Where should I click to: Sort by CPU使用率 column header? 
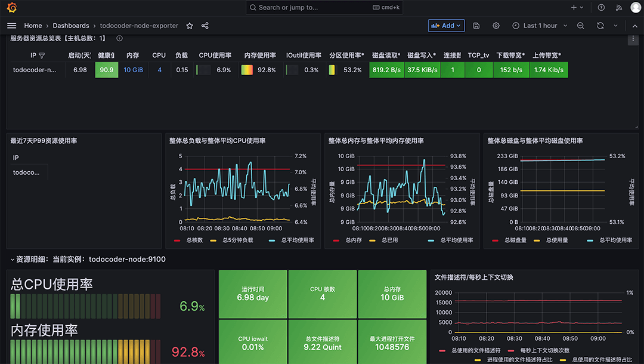pyautogui.click(x=215, y=55)
